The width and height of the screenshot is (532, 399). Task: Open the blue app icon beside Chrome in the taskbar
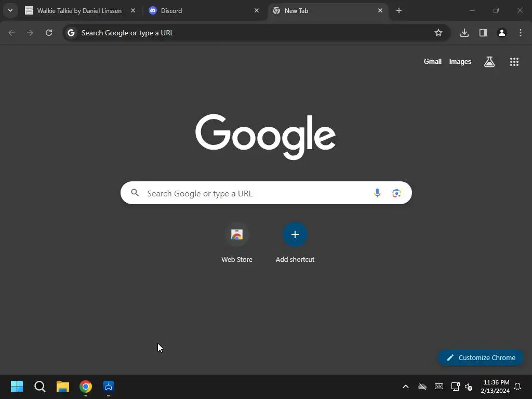(109, 387)
